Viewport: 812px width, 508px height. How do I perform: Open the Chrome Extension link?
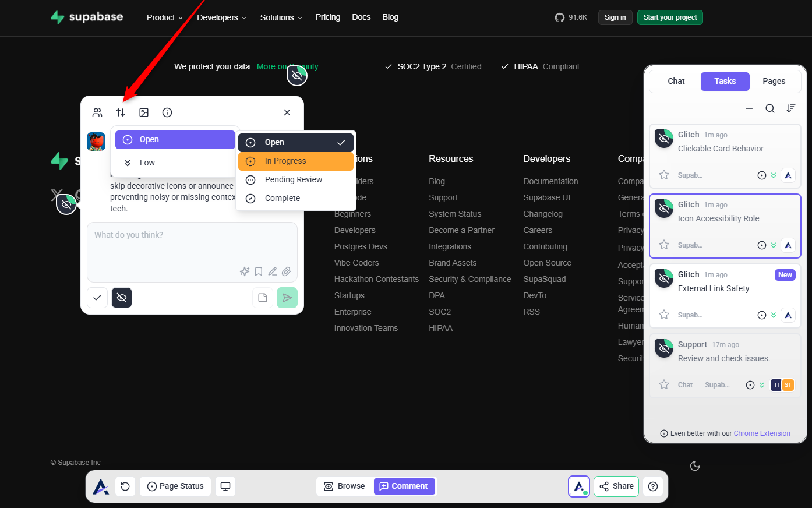[x=762, y=433]
